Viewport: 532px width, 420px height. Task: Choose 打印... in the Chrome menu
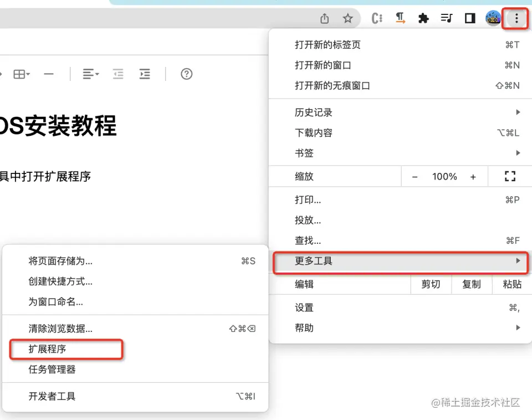coord(400,200)
